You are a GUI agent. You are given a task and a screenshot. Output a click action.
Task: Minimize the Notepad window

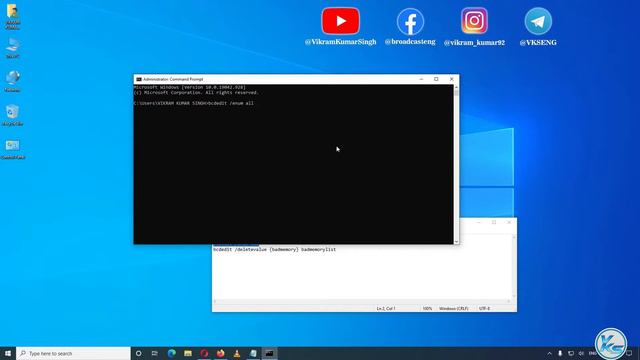(x=478, y=222)
